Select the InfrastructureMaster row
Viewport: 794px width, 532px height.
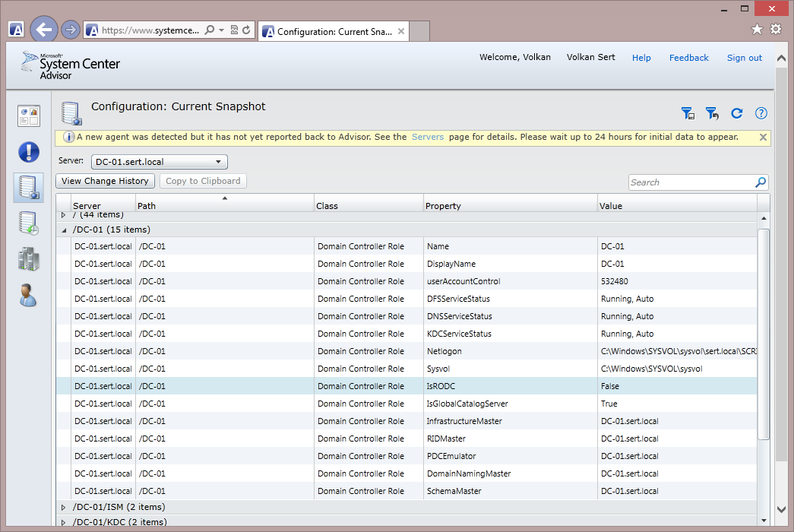(x=406, y=421)
